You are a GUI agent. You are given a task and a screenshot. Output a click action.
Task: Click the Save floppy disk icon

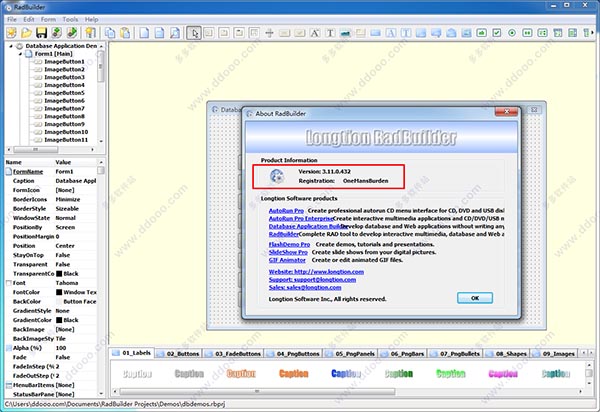[41, 33]
